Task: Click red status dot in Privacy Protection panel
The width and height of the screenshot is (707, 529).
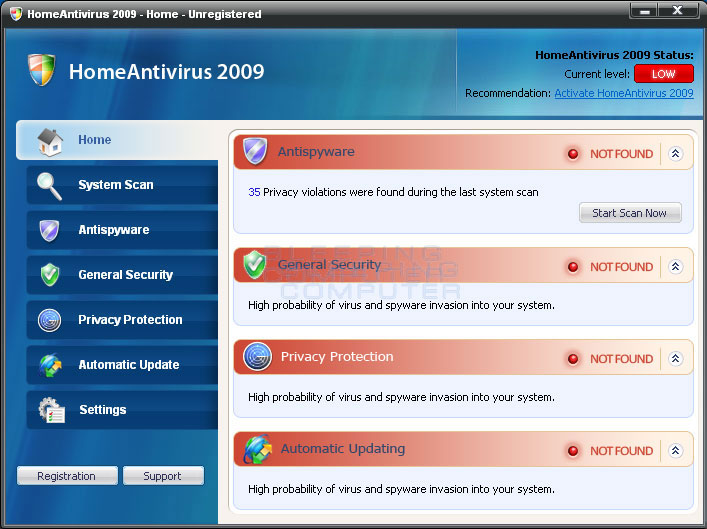Action: [573, 359]
